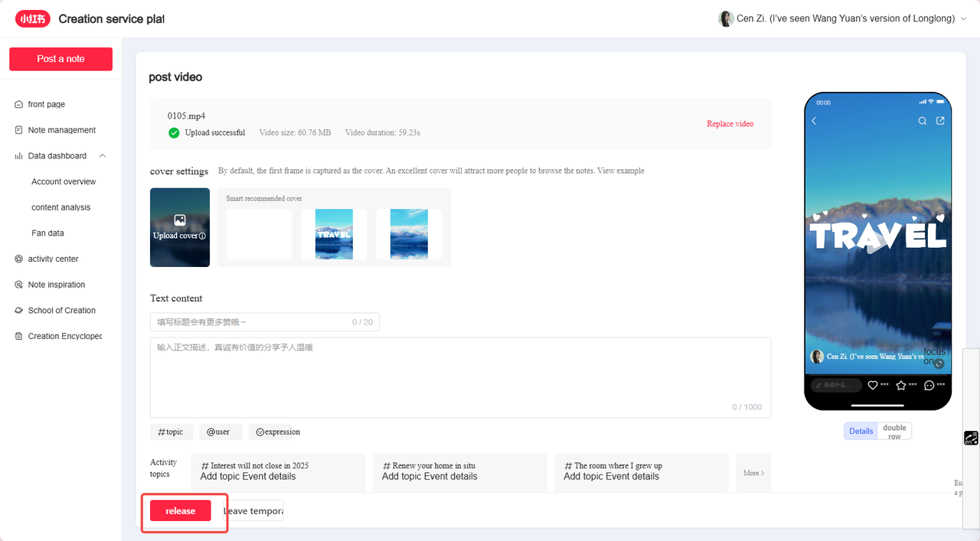
Task: Click the info icon beside Upload cover
Action: tap(202, 236)
